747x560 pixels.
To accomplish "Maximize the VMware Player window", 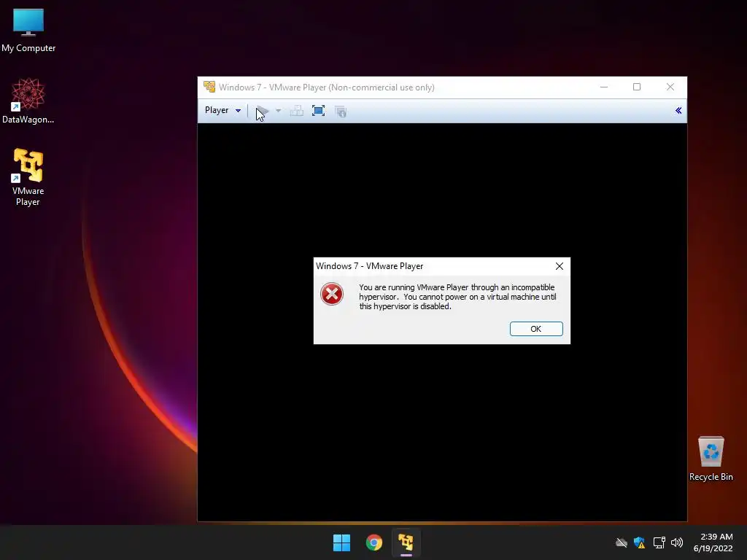I will coord(636,87).
